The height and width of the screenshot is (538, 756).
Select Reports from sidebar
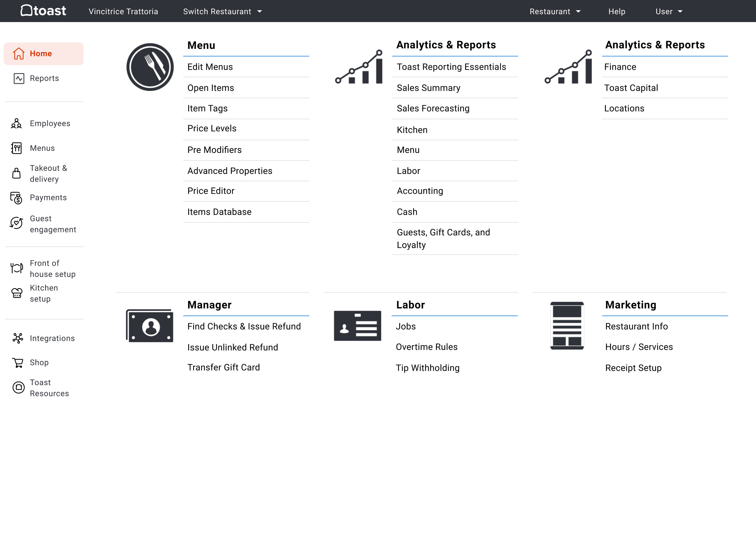pos(44,78)
